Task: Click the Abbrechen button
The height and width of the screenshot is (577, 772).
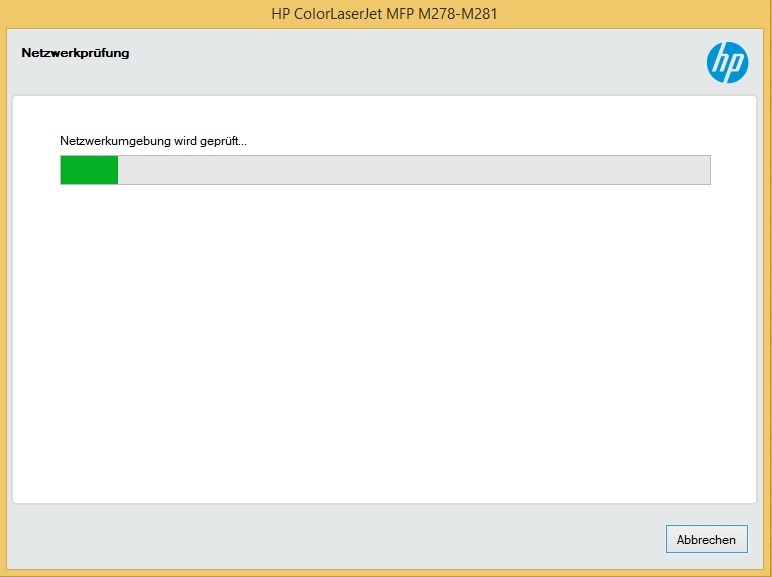Action: coord(707,539)
